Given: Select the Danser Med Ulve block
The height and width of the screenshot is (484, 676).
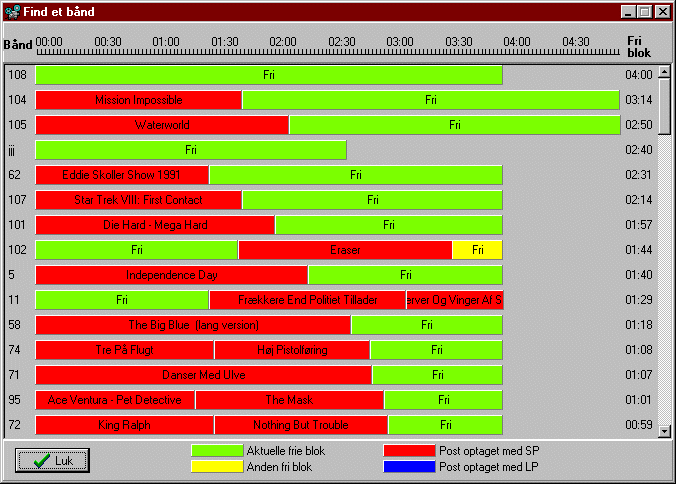Looking at the screenshot, I should [x=203, y=375].
